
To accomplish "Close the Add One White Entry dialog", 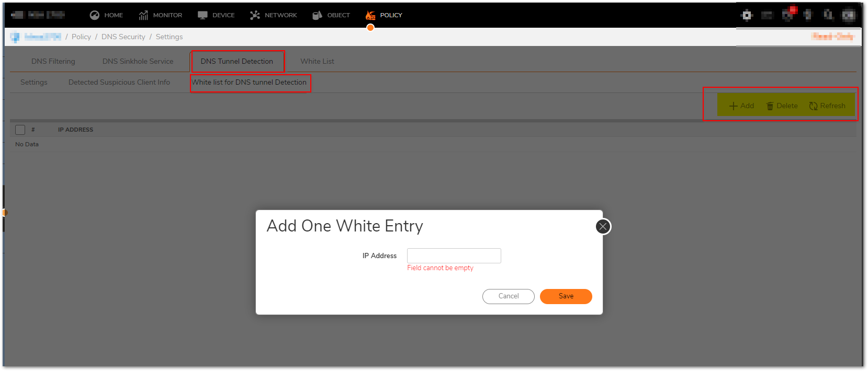I will [x=603, y=226].
